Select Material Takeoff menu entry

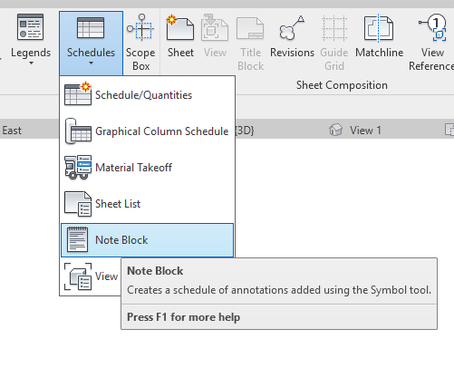tap(147, 167)
